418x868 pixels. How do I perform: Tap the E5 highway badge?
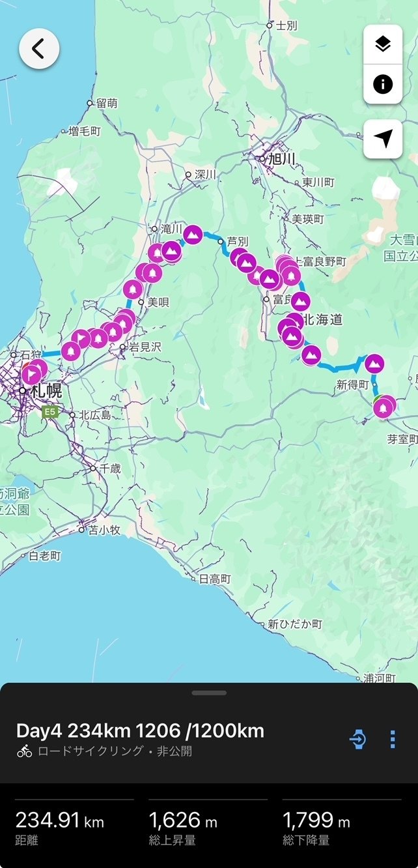point(49,412)
